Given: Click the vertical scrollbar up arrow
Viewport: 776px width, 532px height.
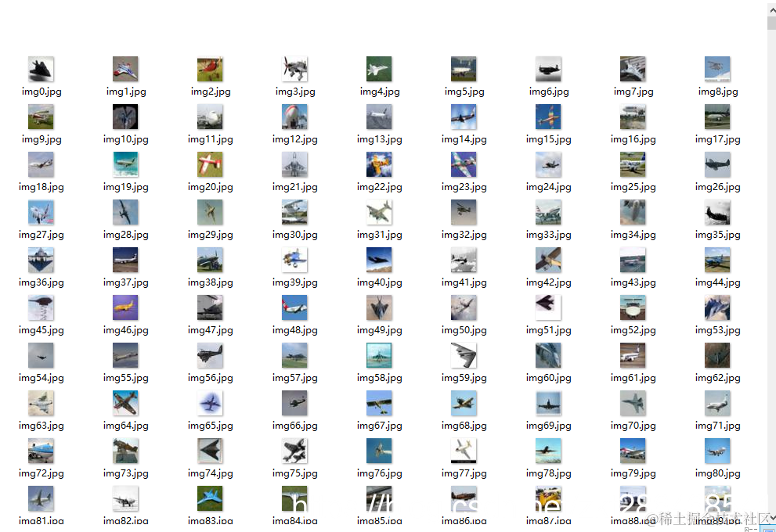Looking at the screenshot, I should (771, 9).
